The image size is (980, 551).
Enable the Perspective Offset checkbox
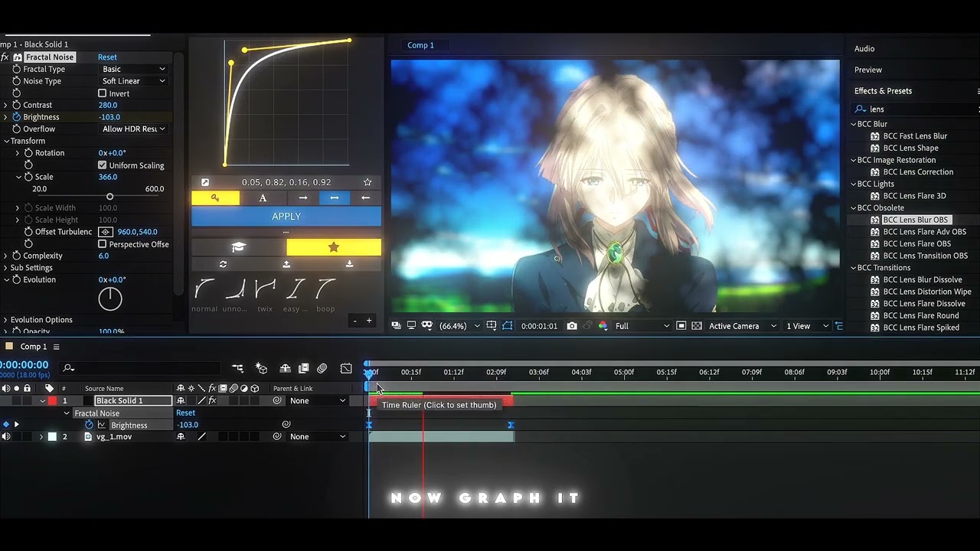103,244
